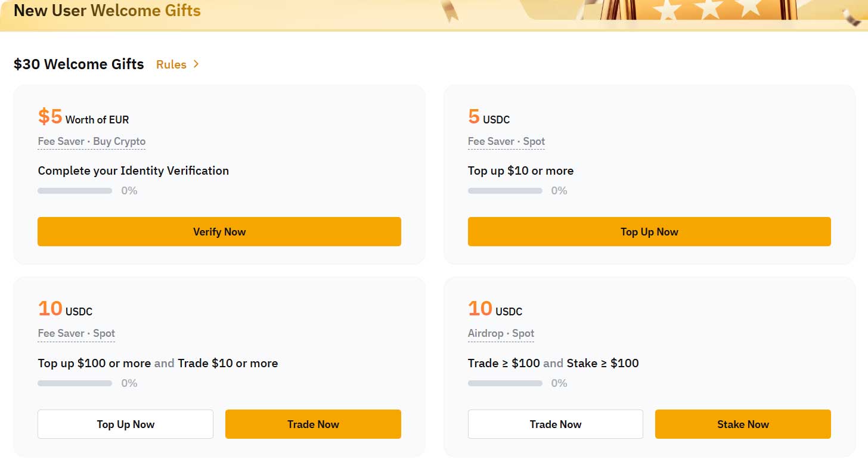
Task: Click Fee Saver · Spot on the 10 USDC card
Action: pyautogui.click(x=76, y=333)
